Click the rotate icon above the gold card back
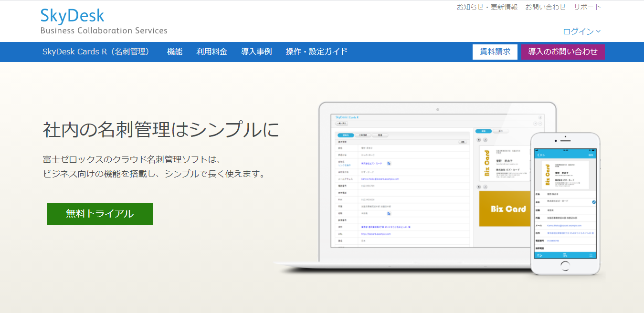Viewport: 644px width, 313px height. [478, 187]
